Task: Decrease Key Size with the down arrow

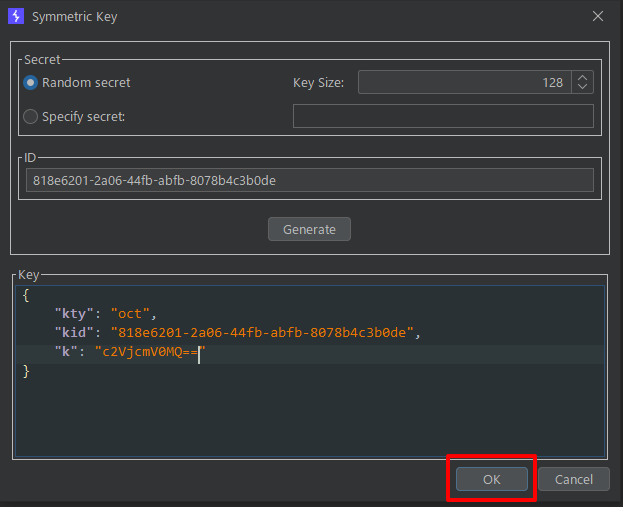Action: coord(584,88)
